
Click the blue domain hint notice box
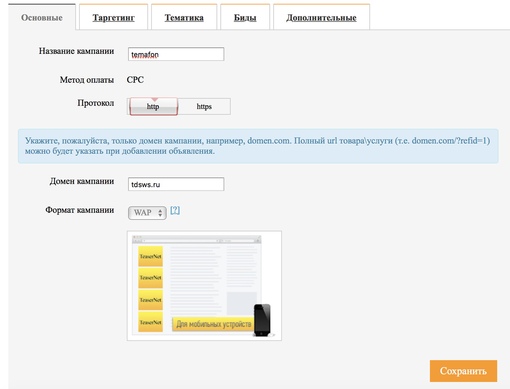click(258, 146)
